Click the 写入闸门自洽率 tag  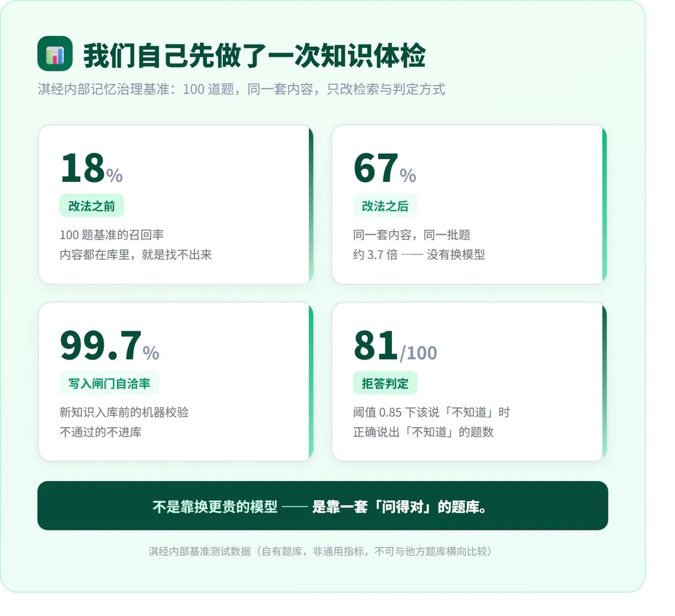tap(109, 383)
